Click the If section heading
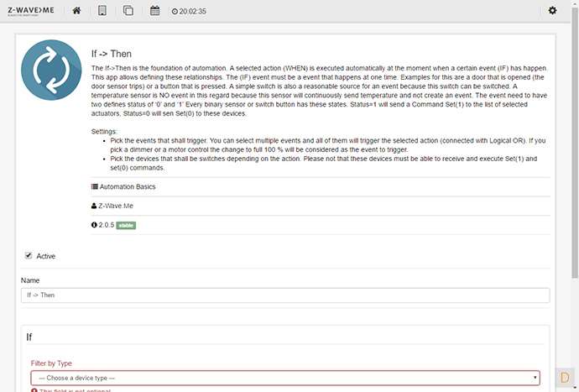Viewport: 579px width, 392px height. coord(29,337)
